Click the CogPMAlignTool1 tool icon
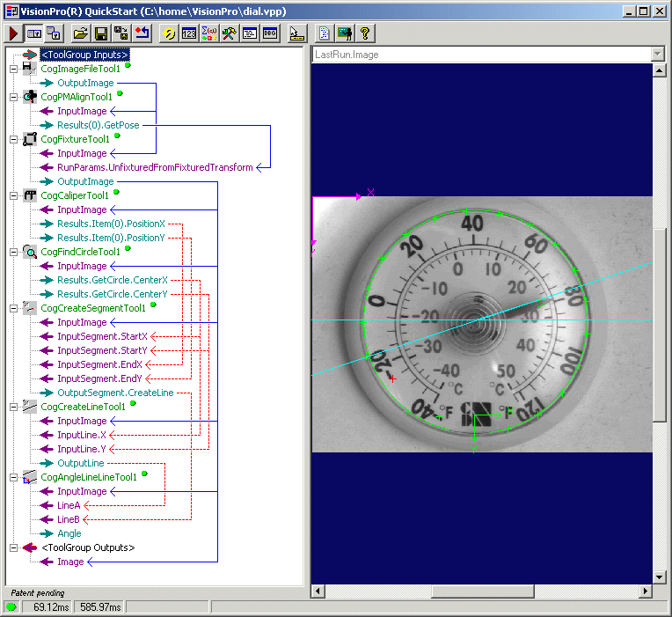This screenshot has width=672, height=617. pos(30,97)
